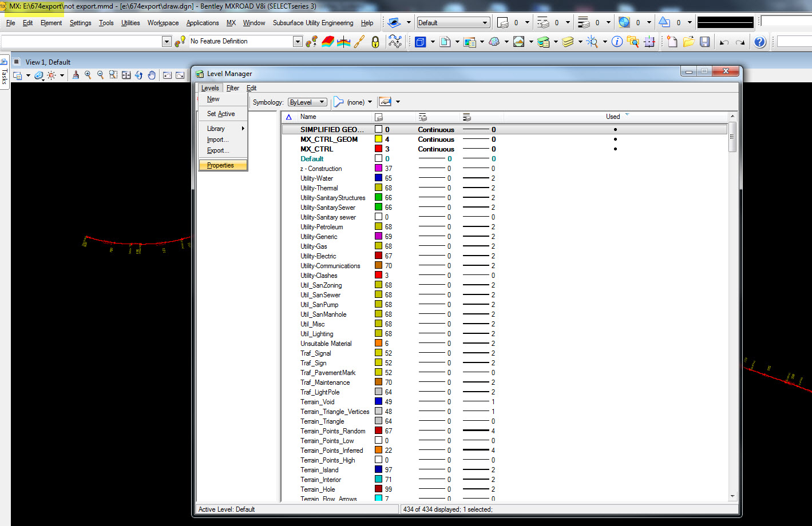The image size is (812, 526).
Task: Click the Zoom Out view tool
Action: point(101,75)
